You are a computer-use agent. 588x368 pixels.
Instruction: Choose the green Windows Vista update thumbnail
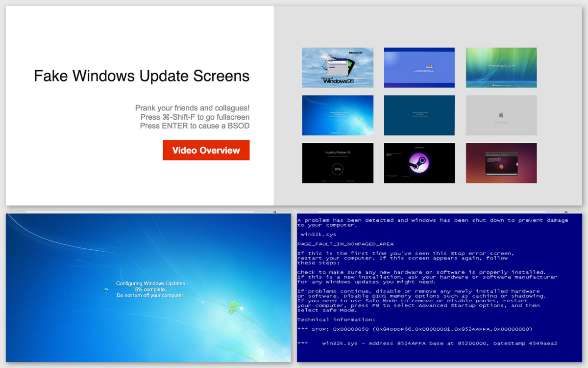click(x=501, y=68)
